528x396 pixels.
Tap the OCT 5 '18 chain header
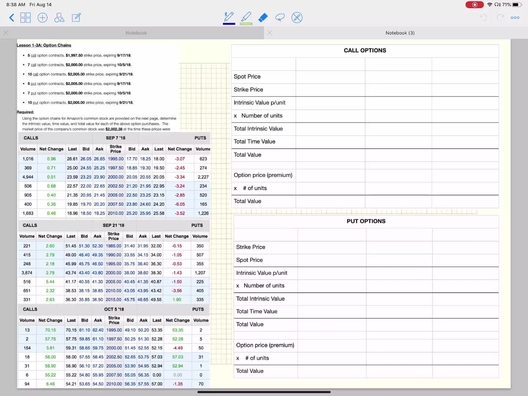114,309
